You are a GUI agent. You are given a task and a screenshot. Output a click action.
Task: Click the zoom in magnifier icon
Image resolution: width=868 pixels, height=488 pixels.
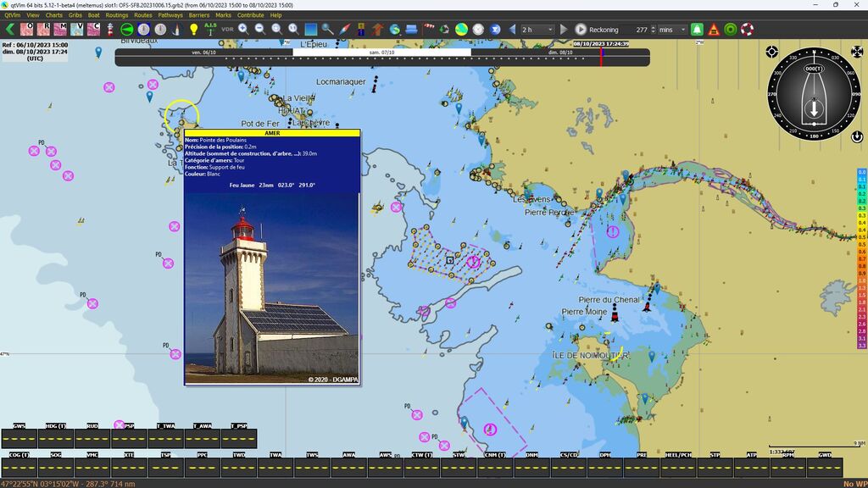(243, 30)
